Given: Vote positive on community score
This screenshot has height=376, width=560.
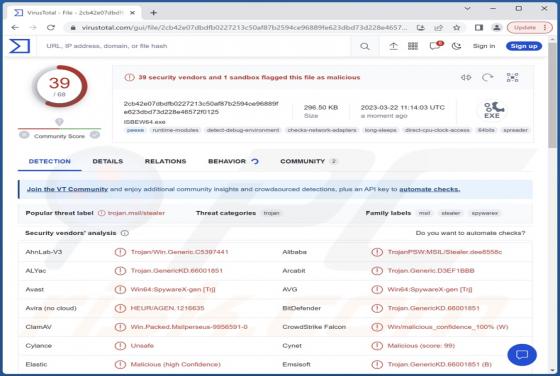Looking at the screenshot, I should (95, 135).
